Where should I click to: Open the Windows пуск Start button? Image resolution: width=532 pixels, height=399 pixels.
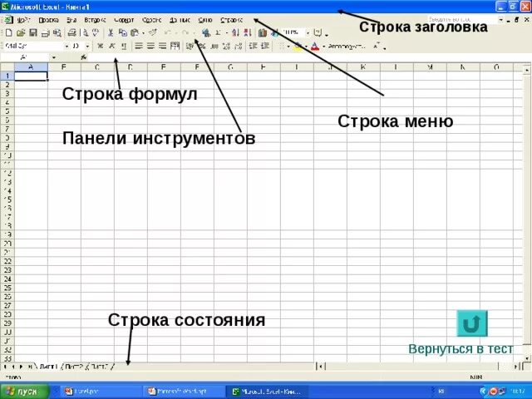coord(24,392)
